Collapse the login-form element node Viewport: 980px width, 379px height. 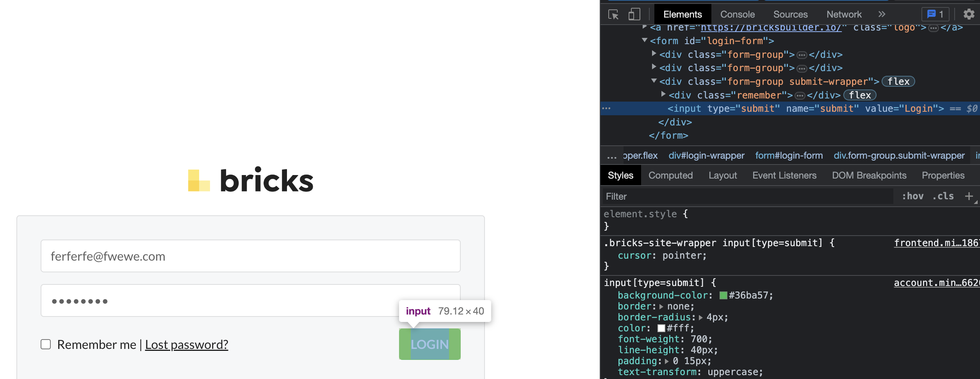[x=645, y=40]
